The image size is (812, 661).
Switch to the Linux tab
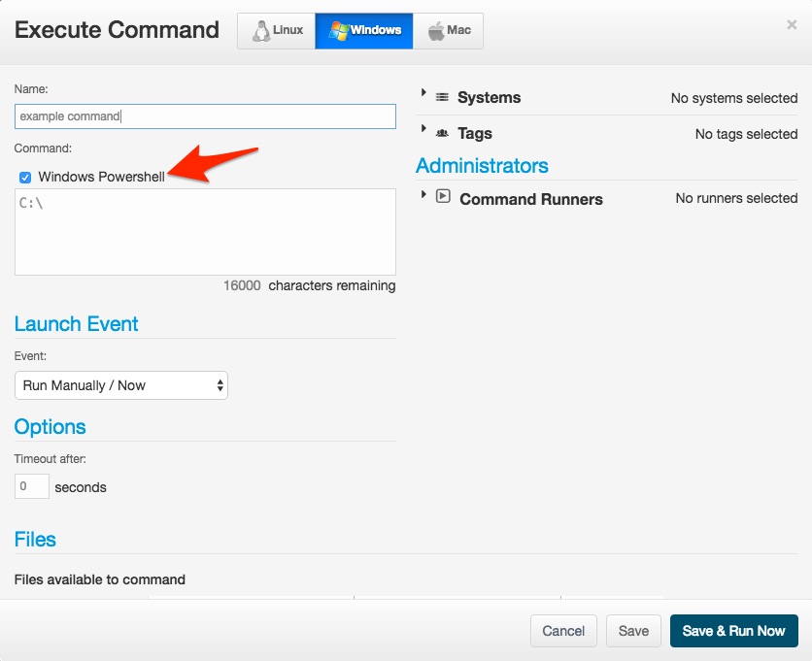(277, 31)
